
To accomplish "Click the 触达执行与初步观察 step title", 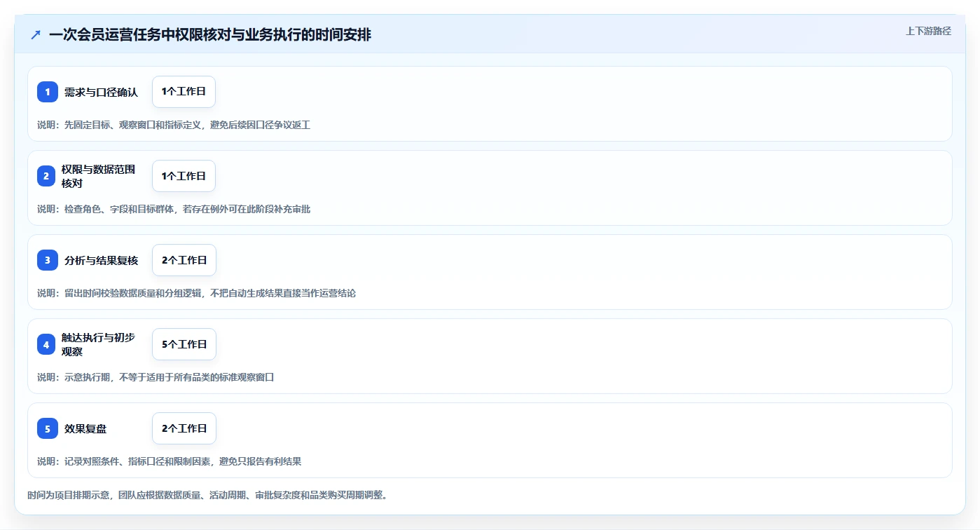I will (98, 344).
